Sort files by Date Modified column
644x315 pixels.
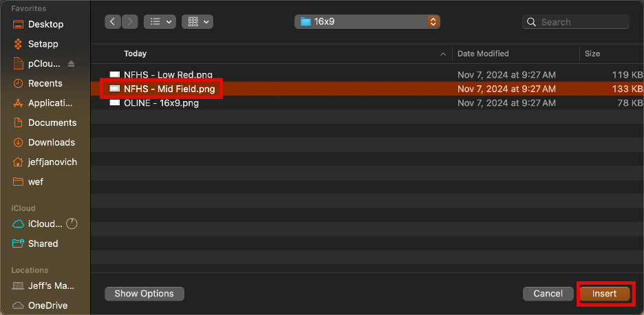pos(516,54)
